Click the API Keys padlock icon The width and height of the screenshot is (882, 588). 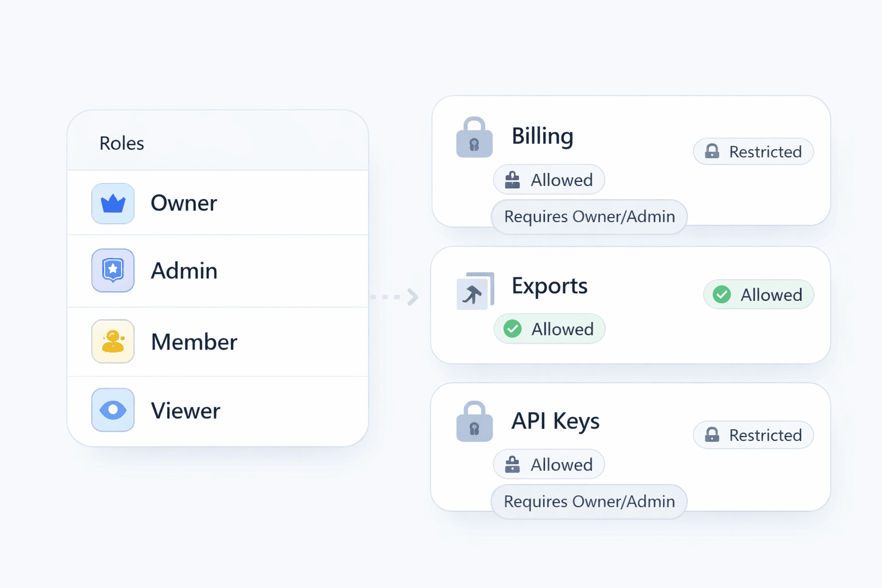474,422
